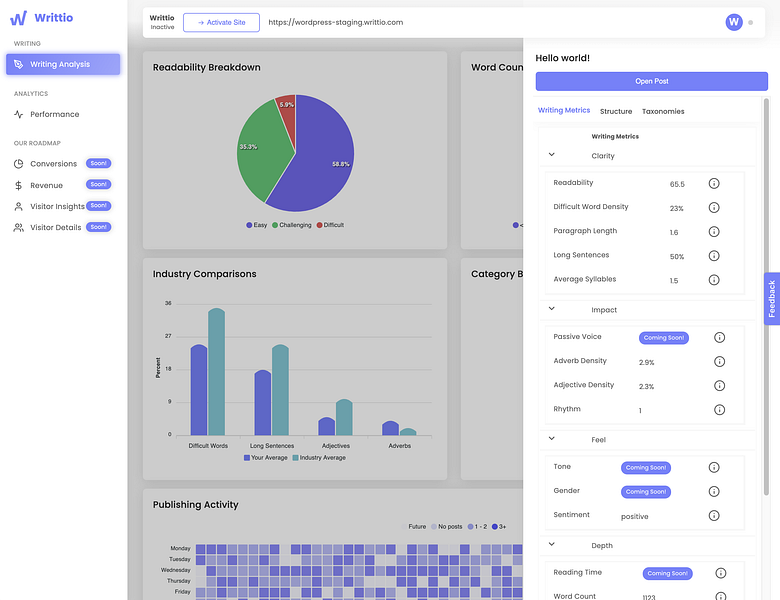780x600 pixels.
Task: Click the Open Post button
Action: (652, 82)
